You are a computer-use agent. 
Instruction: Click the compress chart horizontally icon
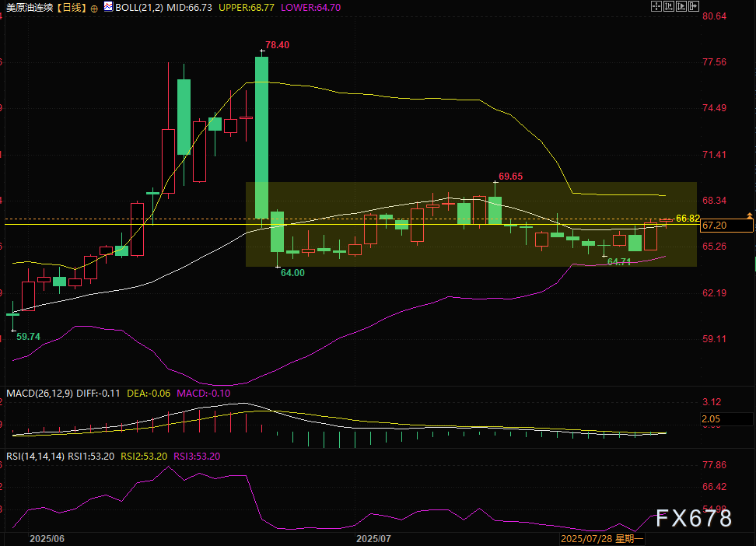coord(669,7)
